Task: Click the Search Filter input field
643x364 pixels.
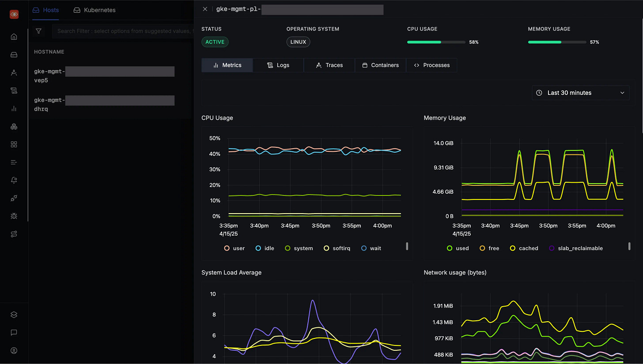Action: 123,31
